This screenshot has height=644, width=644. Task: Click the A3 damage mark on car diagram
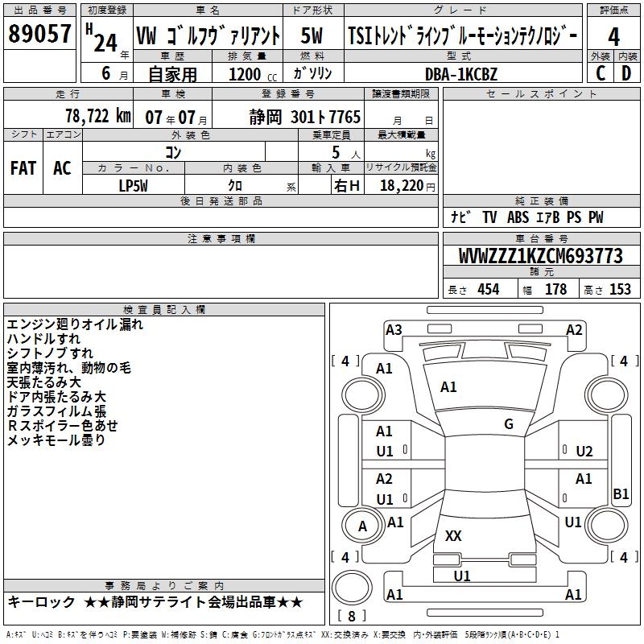(394, 329)
